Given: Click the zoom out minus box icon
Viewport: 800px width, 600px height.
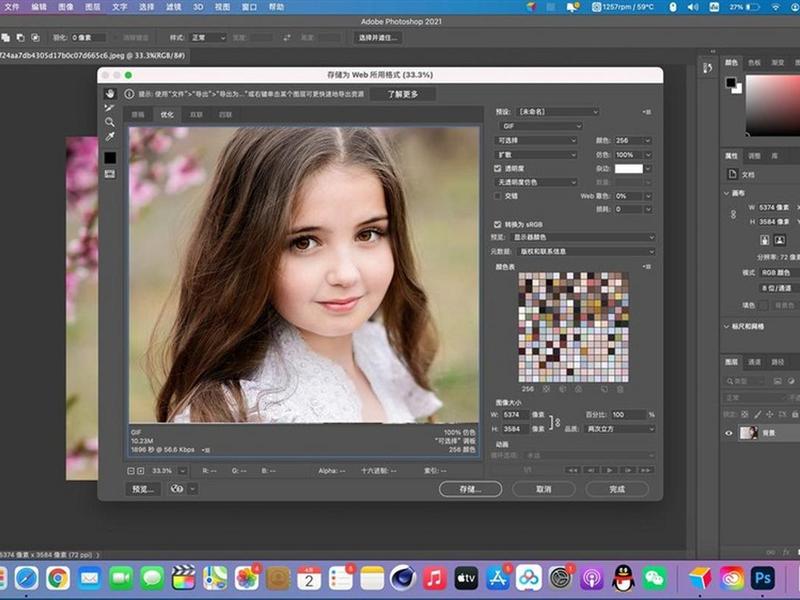Looking at the screenshot, I should tap(131, 471).
